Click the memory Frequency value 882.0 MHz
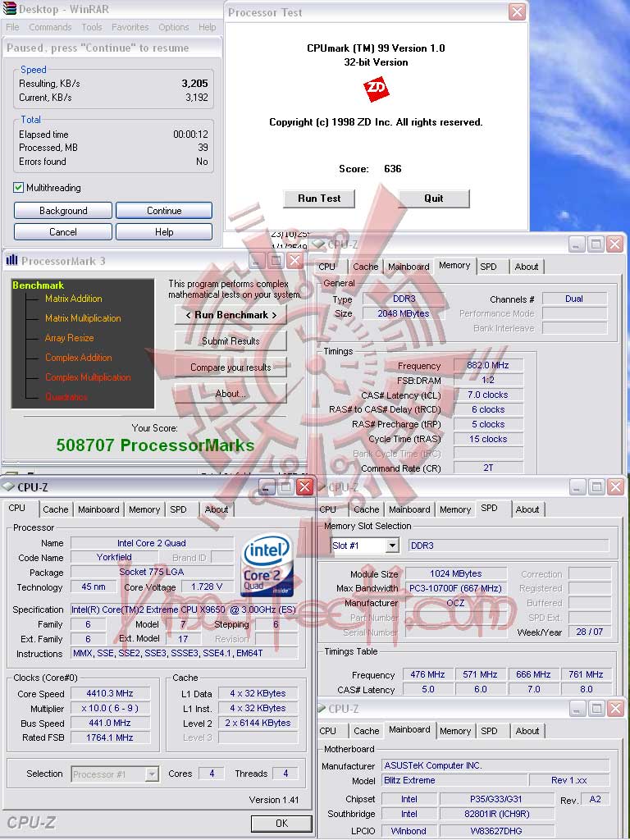630x840 pixels. 488,365
